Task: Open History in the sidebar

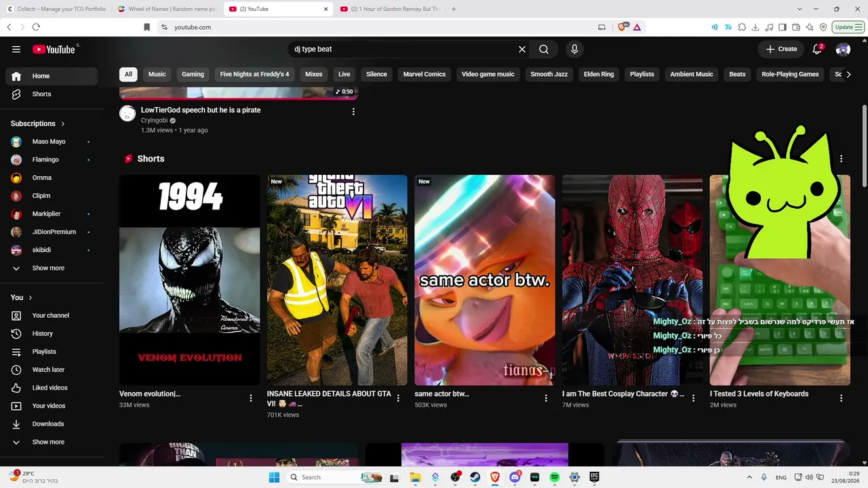Action: click(52, 333)
